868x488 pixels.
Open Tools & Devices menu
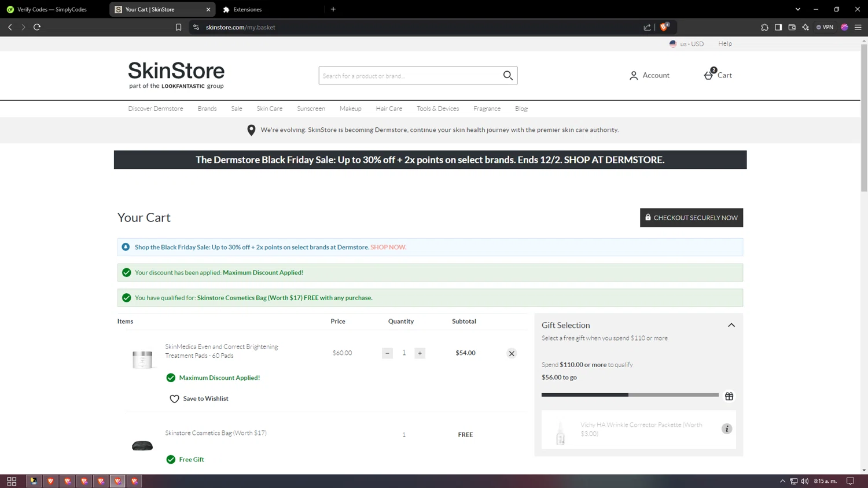[x=437, y=109]
